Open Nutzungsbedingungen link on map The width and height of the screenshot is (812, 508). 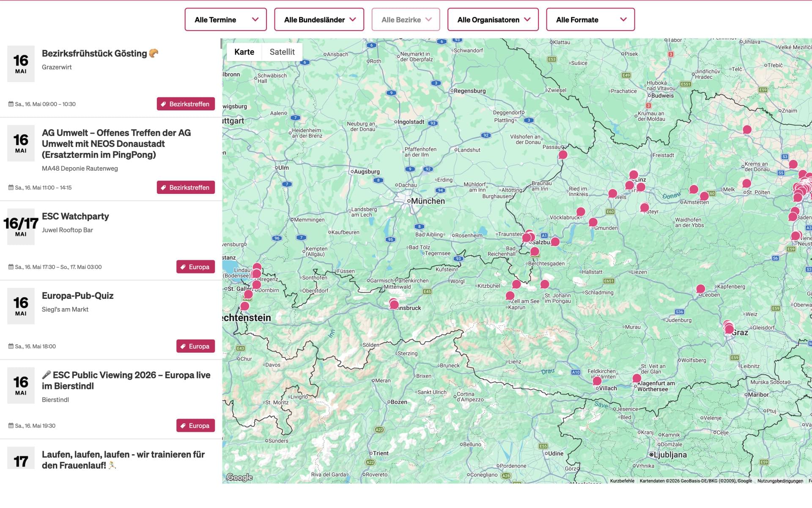[780, 481]
